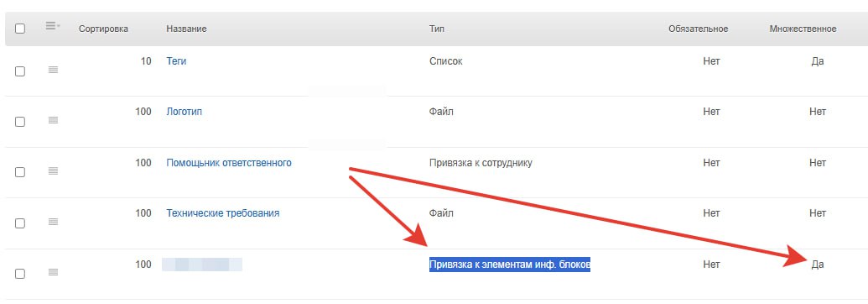
Task: Select checkbox next to Помощник ответственного
Action: [20, 172]
